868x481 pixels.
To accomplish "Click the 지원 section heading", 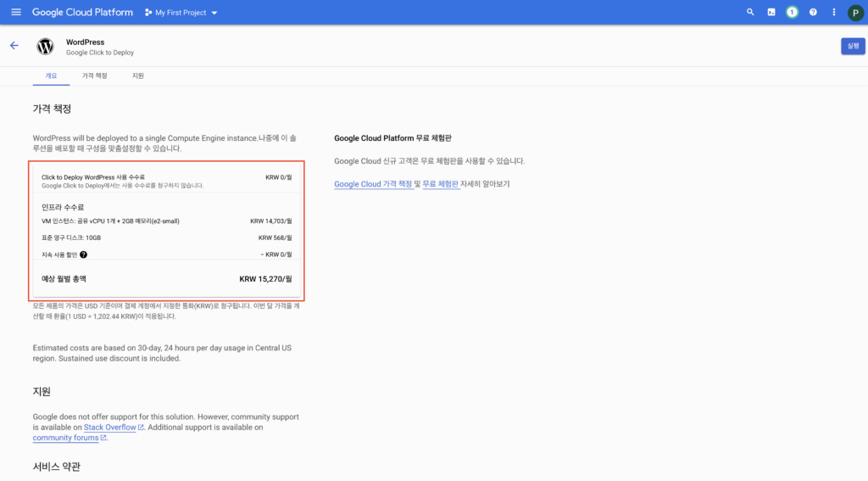I will coord(42,391).
